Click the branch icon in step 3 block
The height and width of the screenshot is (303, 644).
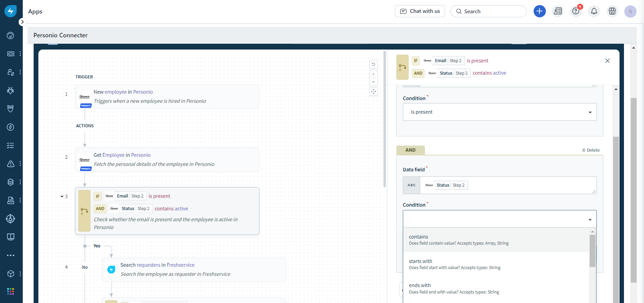tap(84, 211)
